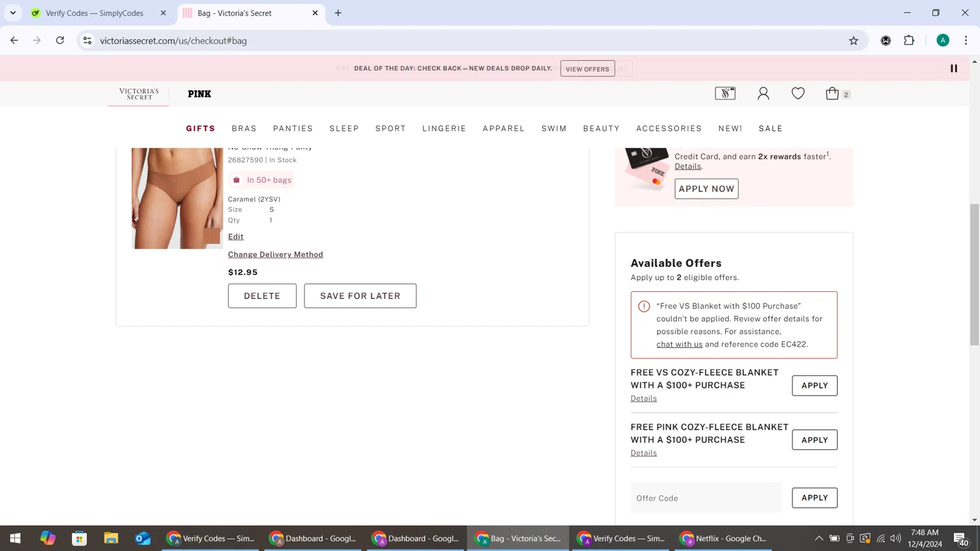The height and width of the screenshot is (551, 980).
Task: Open the SLEEP menu
Action: [x=344, y=129]
